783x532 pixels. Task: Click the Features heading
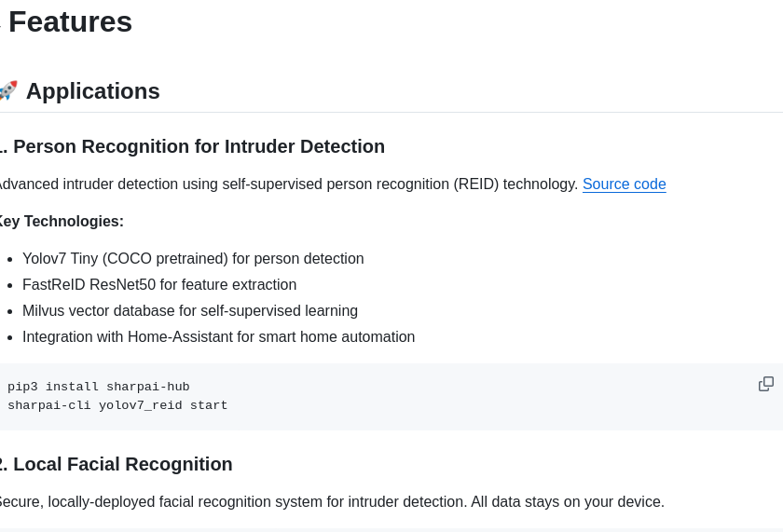pos(70,21)
